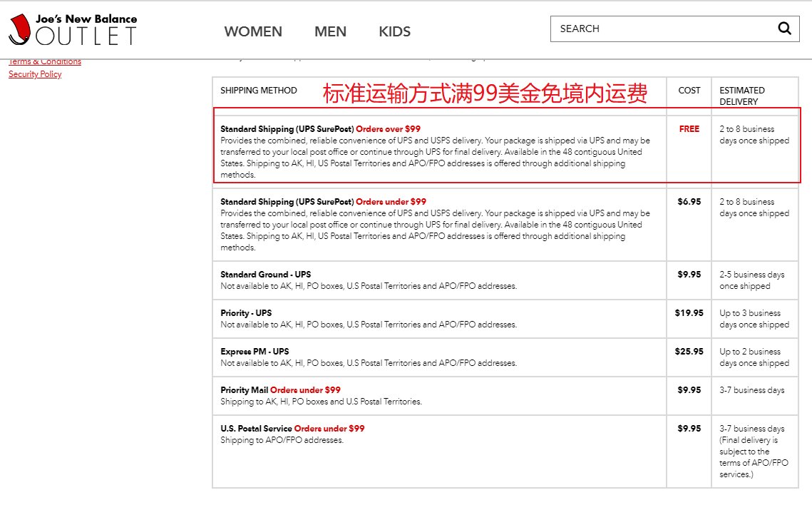Click the free shipping '2 to 8 business days' cell
This screenshot has height=520, width=812.
click(x=754, y=135)
